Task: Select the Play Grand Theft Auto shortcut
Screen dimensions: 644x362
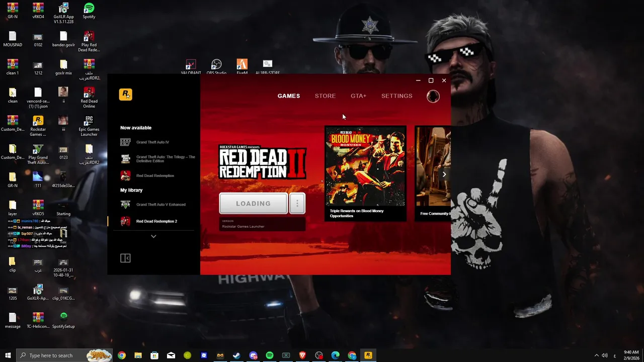Action: [38, 154]
